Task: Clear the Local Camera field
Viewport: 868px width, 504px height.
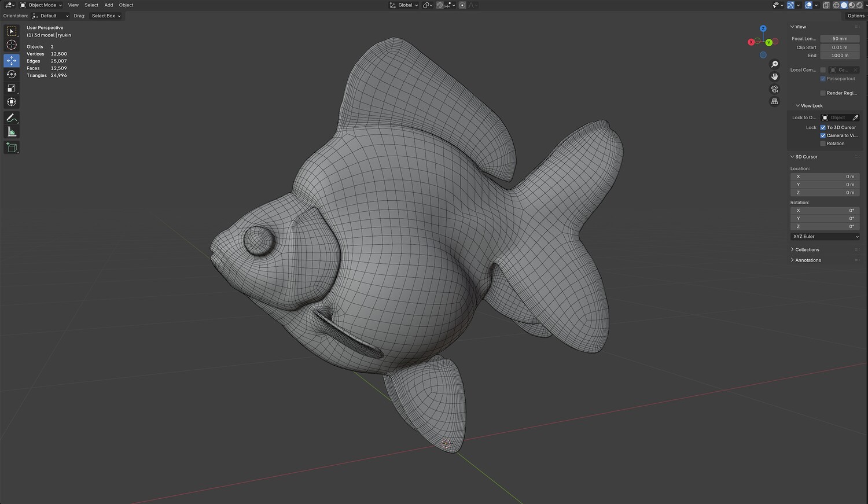Action: click(x=855, y=70)
